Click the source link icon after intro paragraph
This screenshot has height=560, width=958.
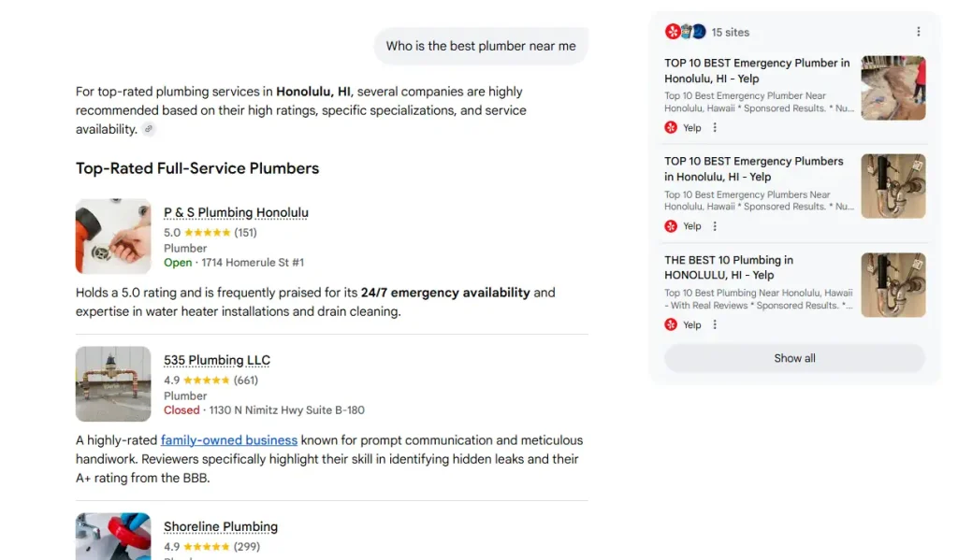[x=149, y=130]
